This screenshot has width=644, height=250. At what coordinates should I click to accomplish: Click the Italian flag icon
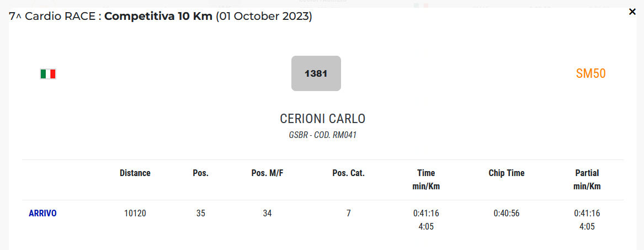click(x=48, y=74)
